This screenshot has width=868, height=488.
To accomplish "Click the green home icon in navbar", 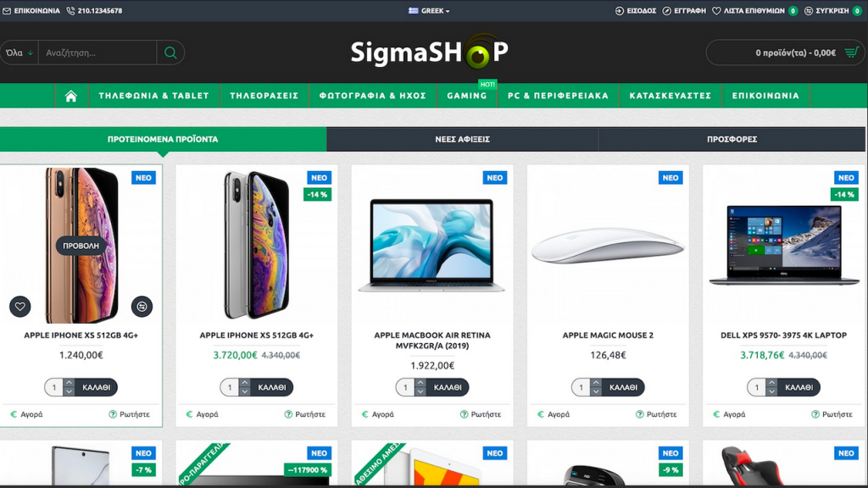I will click(71, 97).
